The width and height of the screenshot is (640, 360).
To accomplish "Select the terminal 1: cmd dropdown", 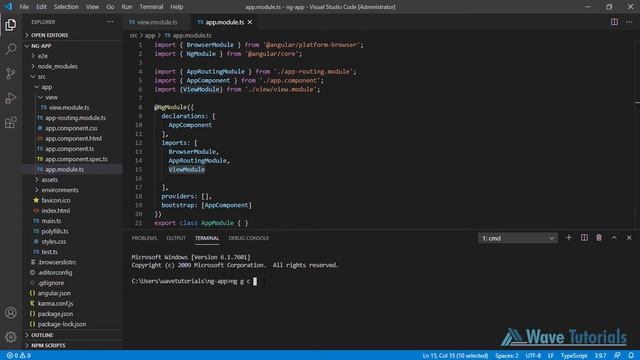I will (518, 238).
